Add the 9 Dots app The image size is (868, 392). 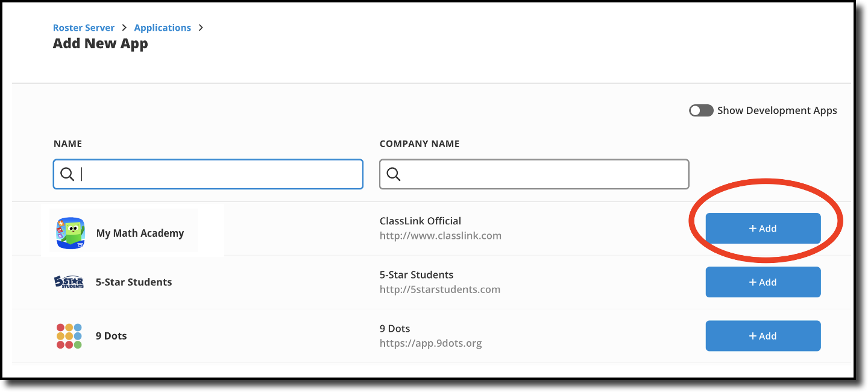pos(763,336)
